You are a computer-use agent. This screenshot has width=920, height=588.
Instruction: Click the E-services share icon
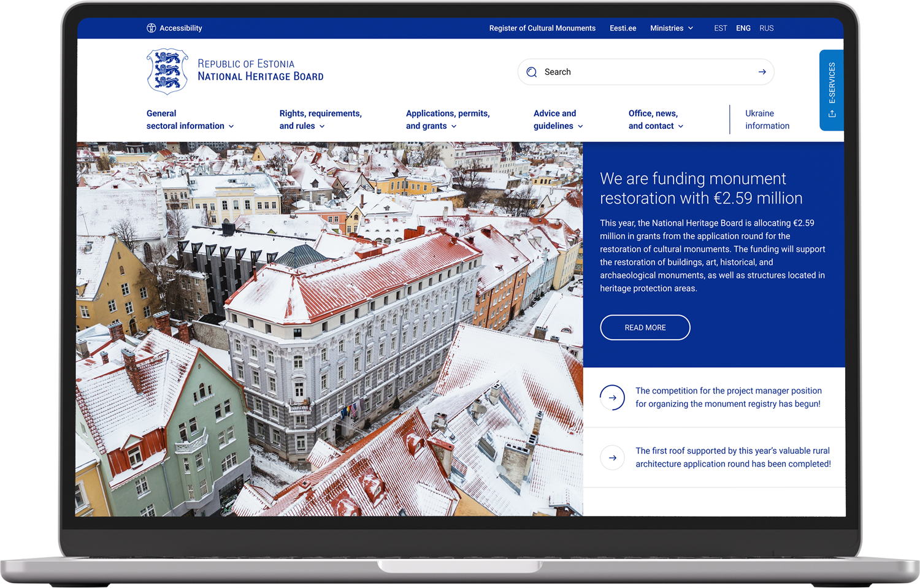tap(832, 114)
